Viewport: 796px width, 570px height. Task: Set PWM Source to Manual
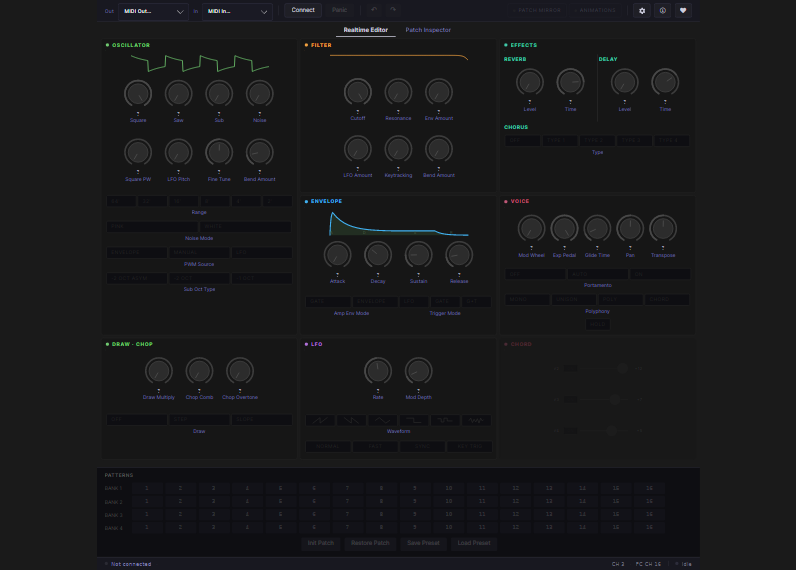click(199, 252)
